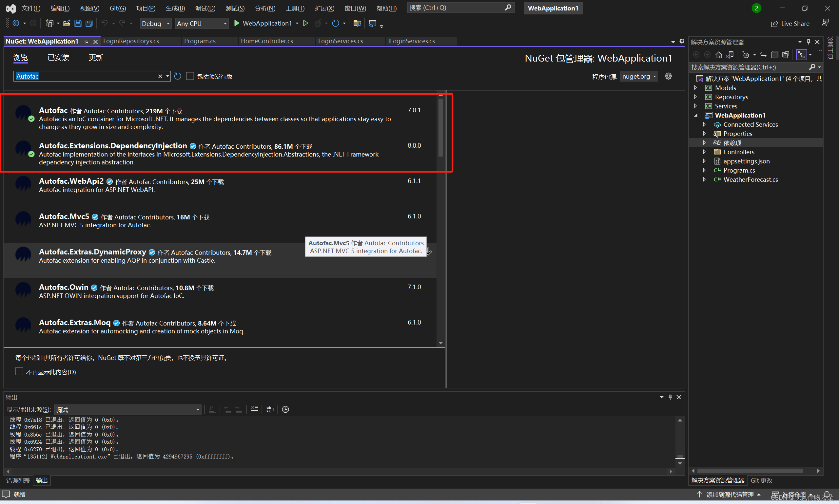Expand the Services project node

[695, 106]
